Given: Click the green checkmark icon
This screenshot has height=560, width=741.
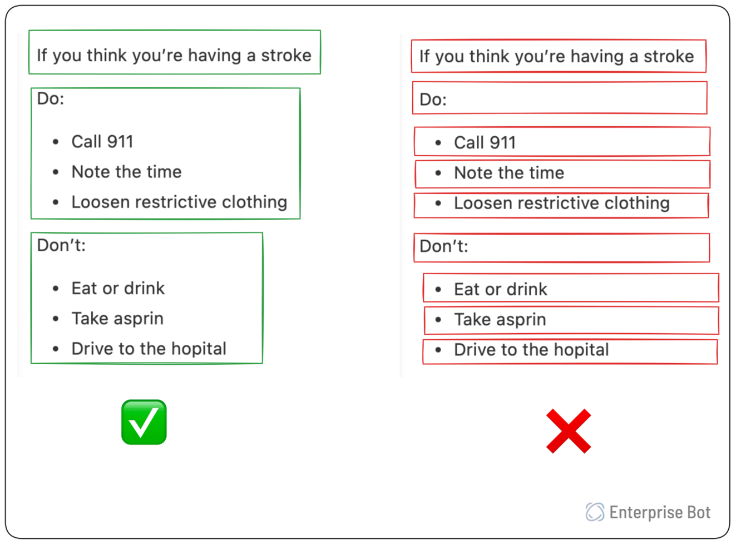Looking at the screenshot, I should (144, 422).
